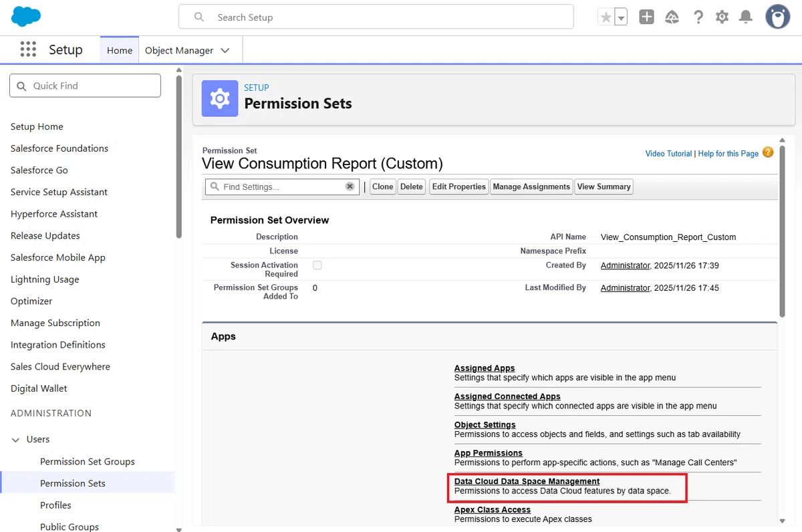
Task: Open Permission Set Groups item
Action: [x=88, y=461]
